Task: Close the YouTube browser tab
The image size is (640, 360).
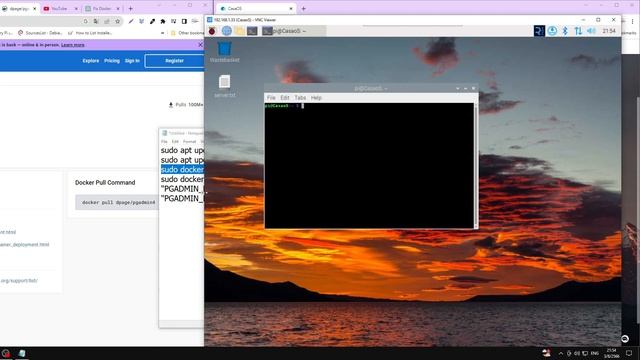Action: click(x=76, y=8)
